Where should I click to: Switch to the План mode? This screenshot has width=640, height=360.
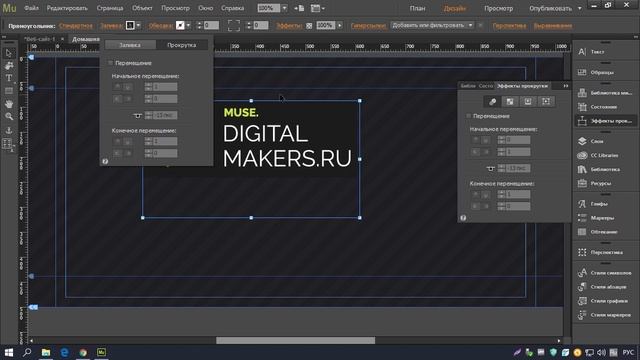point(418,8)
